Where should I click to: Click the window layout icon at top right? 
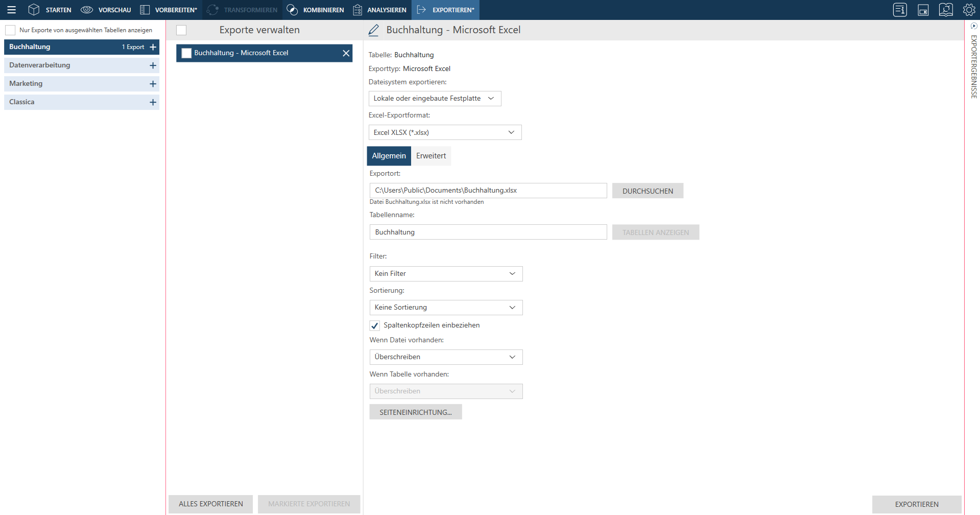tap(923, 10)
